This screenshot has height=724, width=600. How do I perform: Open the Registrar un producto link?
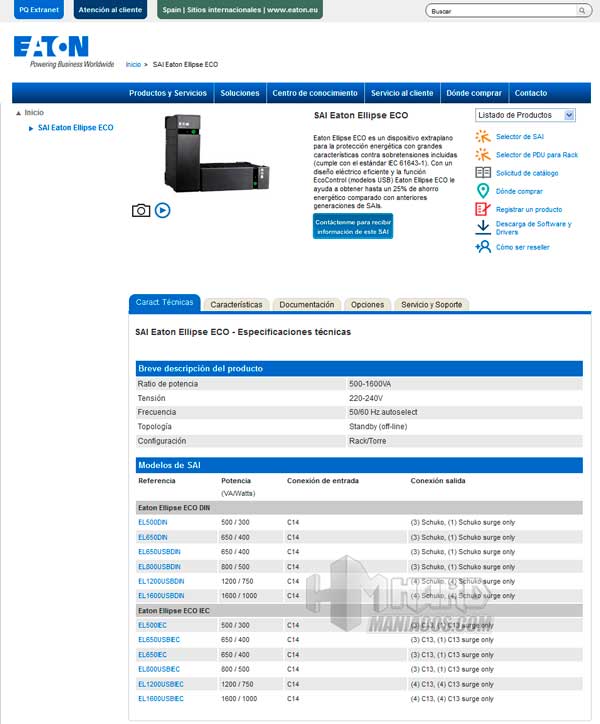pos(529,210)
